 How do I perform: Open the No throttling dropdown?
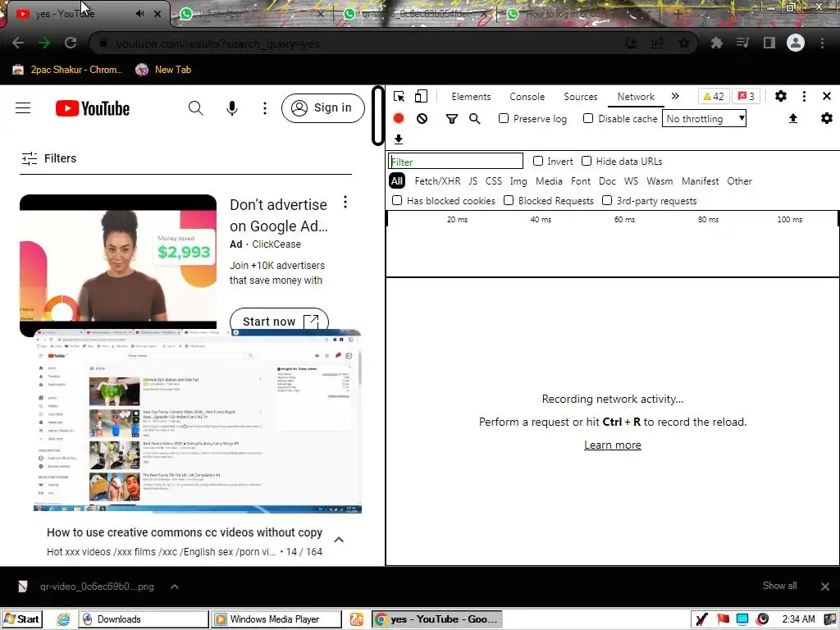point(705,118)
